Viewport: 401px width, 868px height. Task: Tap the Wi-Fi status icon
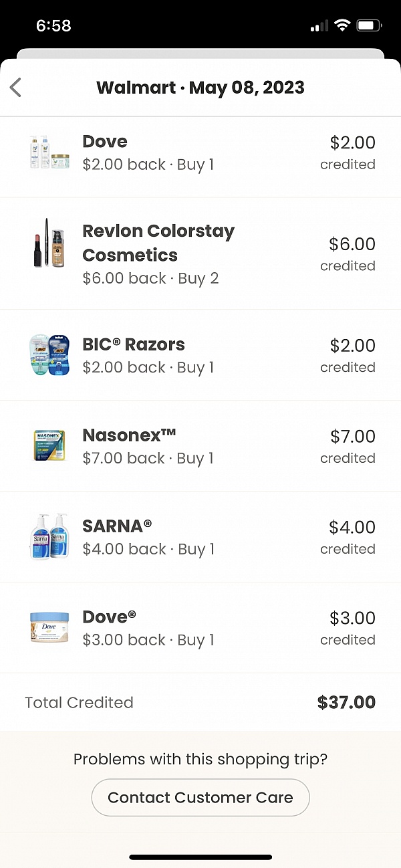343,25
